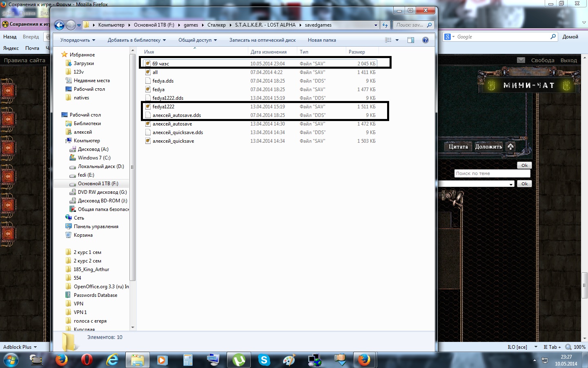Screen dimensions: 588x368
Task: Open Корзина in the navigation tree
Action: point(83,235)
